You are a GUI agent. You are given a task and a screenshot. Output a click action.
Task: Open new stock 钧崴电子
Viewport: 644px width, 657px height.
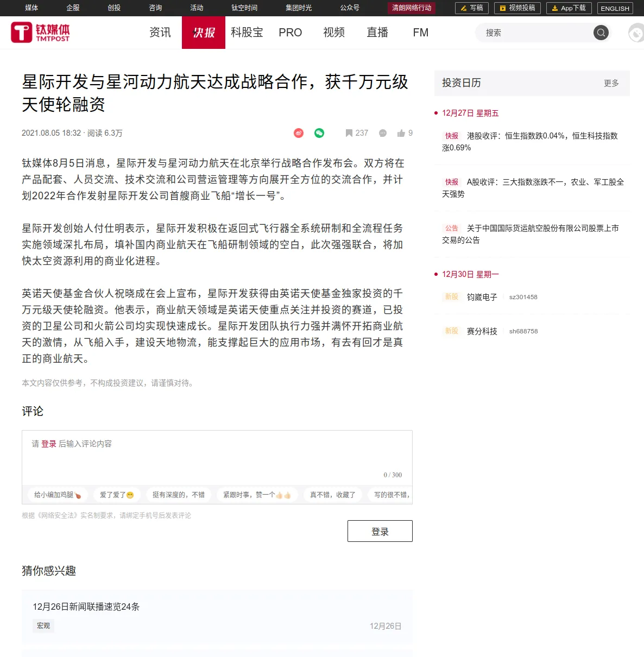click(482, 297)
